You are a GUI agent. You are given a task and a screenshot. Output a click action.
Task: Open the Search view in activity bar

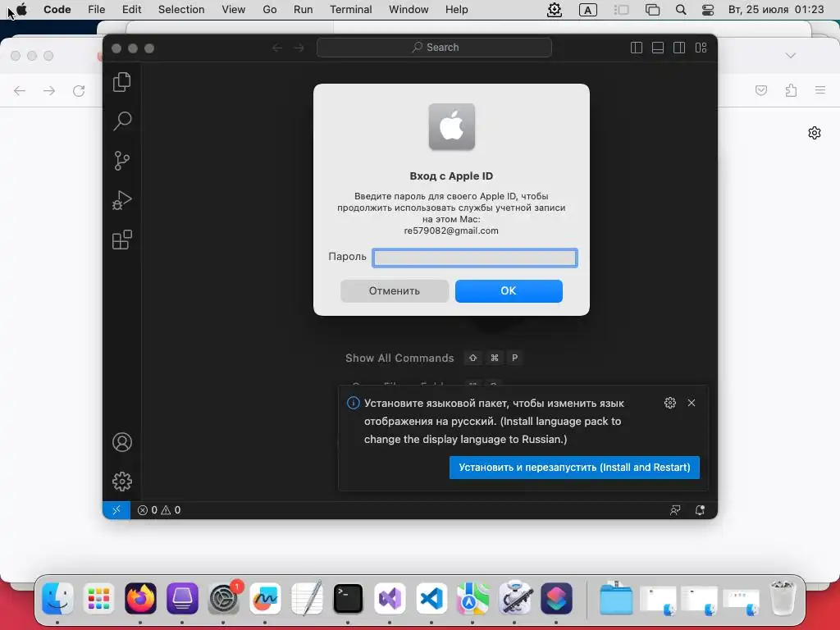coord(122,121)
